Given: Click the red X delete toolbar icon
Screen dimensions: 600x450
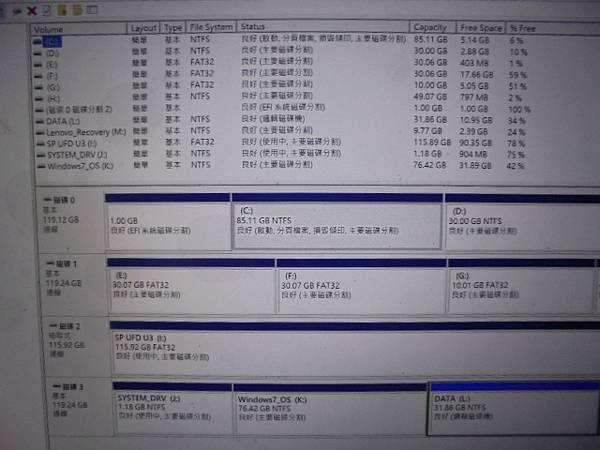Looking at the screenshot, I should tap(32, 11).
